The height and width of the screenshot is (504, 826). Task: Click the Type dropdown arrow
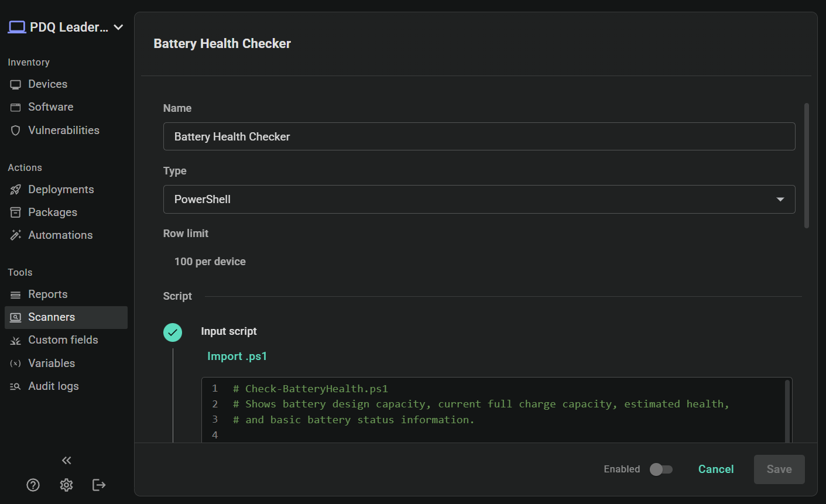click(x=780, y=200)
